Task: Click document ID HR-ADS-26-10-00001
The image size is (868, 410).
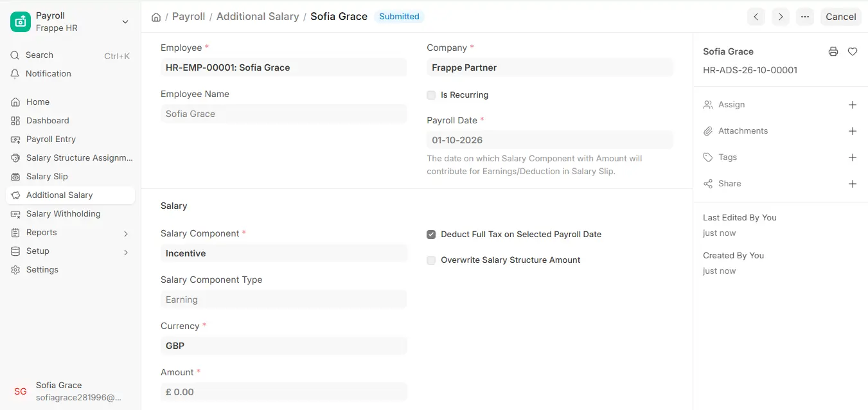Action: click(750, 70)
